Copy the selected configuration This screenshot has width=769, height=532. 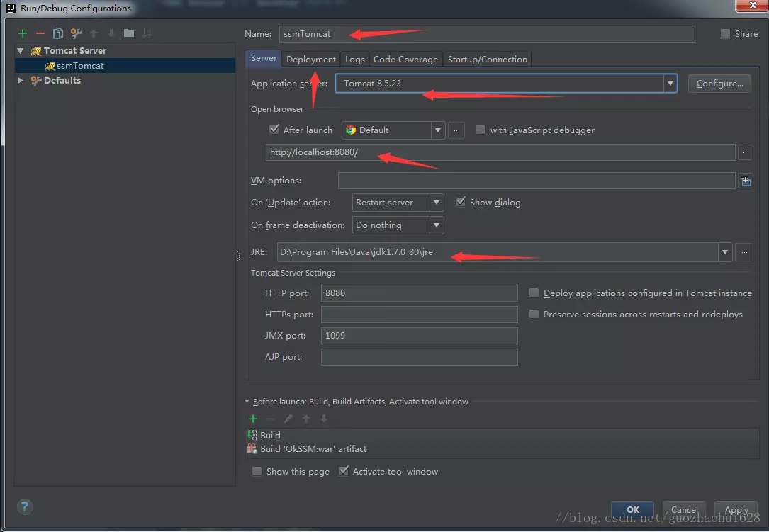[x=58, y=33]
